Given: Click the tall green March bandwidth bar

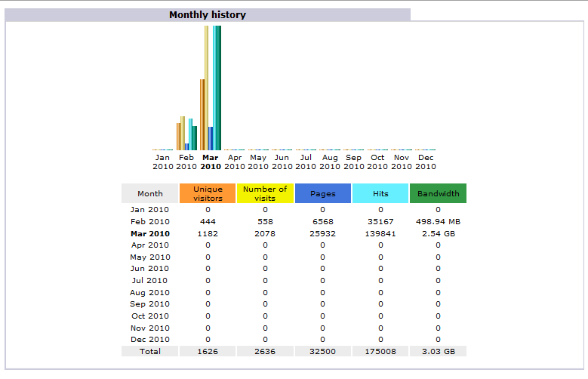Looking at the screenshot, I should [219, 87].
